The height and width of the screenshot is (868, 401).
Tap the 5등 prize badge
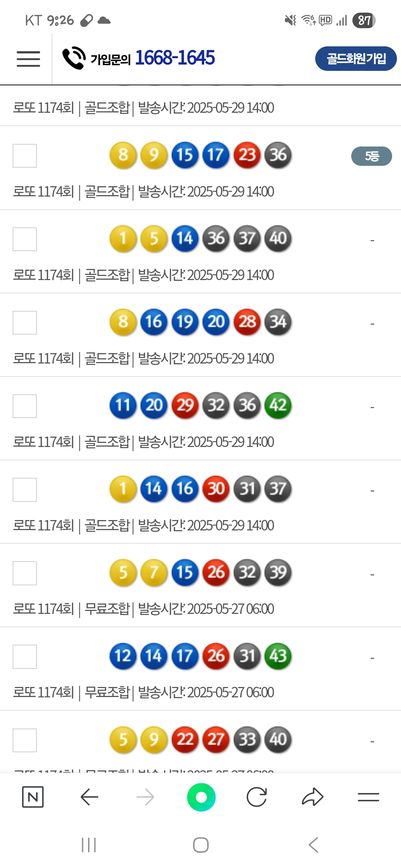pyautogui.click(x=371, y=156)
